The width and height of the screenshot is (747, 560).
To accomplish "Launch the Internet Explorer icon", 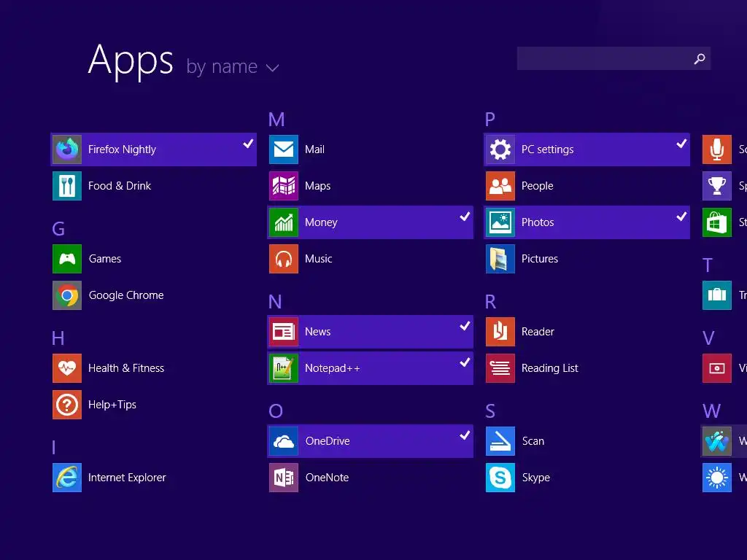I will (66, 478).
